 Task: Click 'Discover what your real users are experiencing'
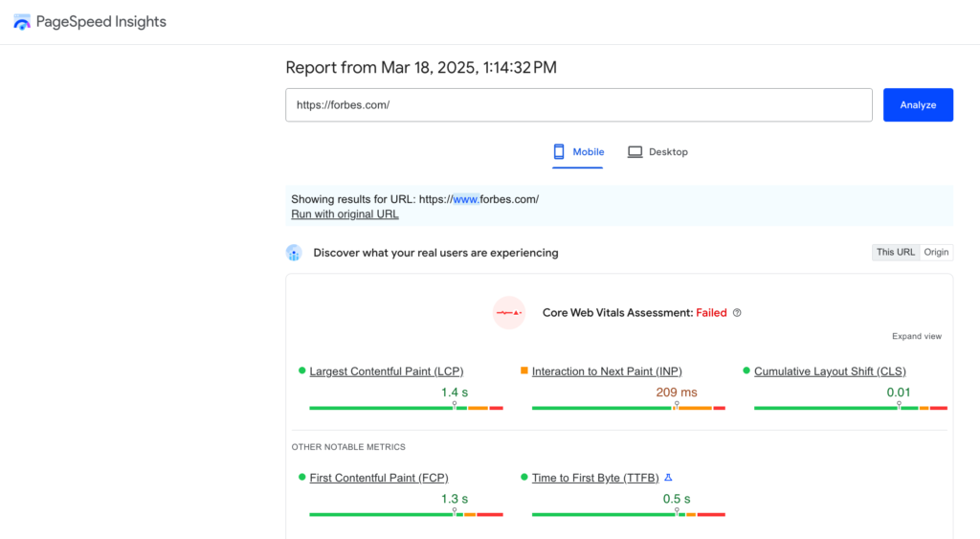click(435, 253)
